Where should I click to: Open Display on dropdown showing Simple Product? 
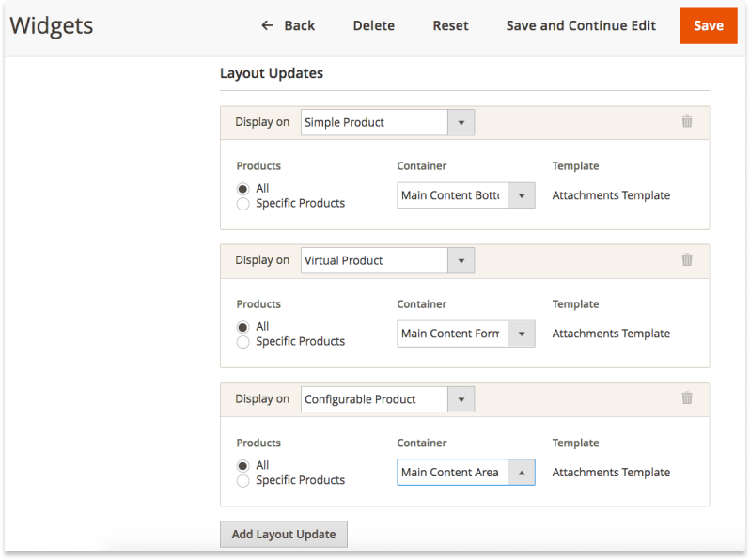click(x=387, y=122)
